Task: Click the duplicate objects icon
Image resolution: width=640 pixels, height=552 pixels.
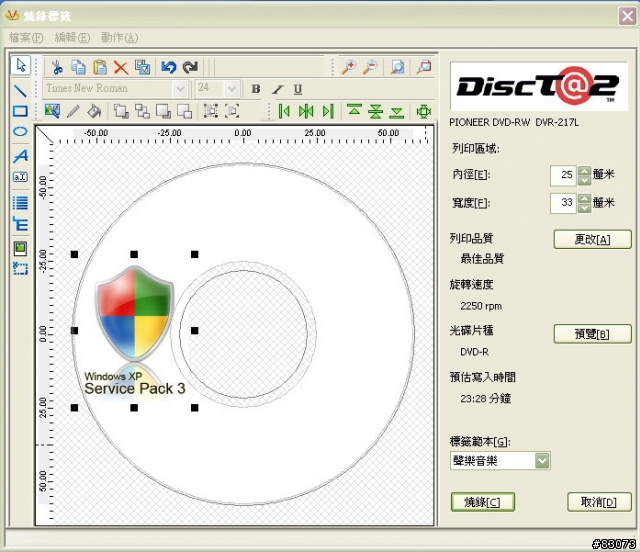Action: (x=142, y=67)
